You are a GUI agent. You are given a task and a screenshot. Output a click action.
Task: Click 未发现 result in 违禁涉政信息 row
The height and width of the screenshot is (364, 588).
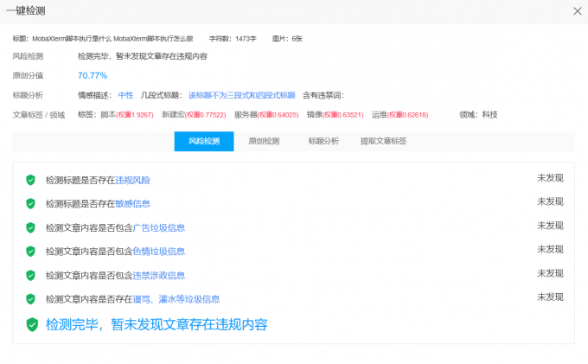coord(550,273)
